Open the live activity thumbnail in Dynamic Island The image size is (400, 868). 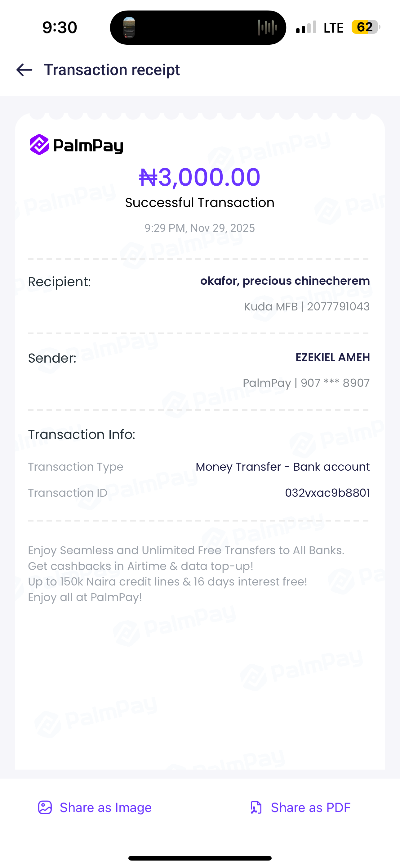(x=129, y=28)
